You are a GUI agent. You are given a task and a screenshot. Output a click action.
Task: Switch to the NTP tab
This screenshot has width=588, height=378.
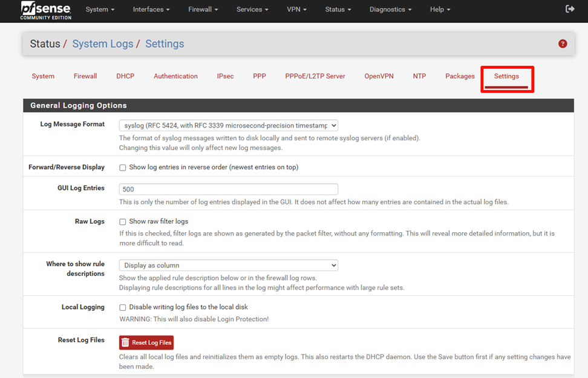419,76
